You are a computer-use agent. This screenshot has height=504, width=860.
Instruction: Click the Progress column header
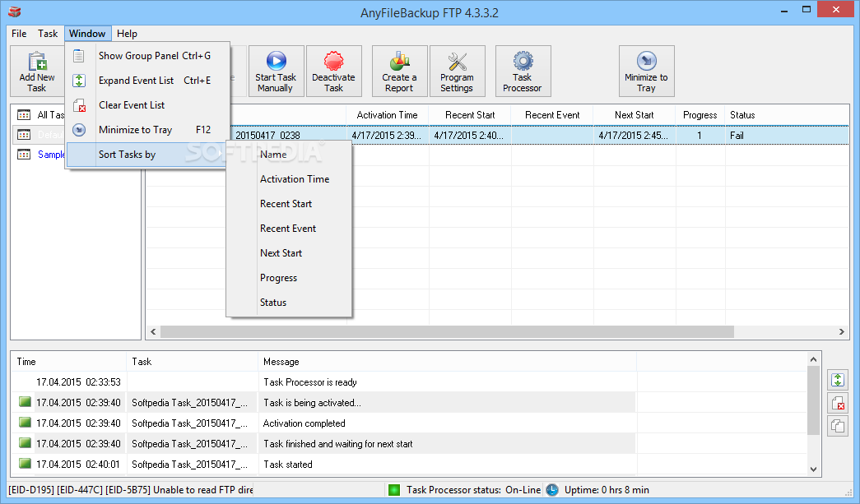(700, 115)
